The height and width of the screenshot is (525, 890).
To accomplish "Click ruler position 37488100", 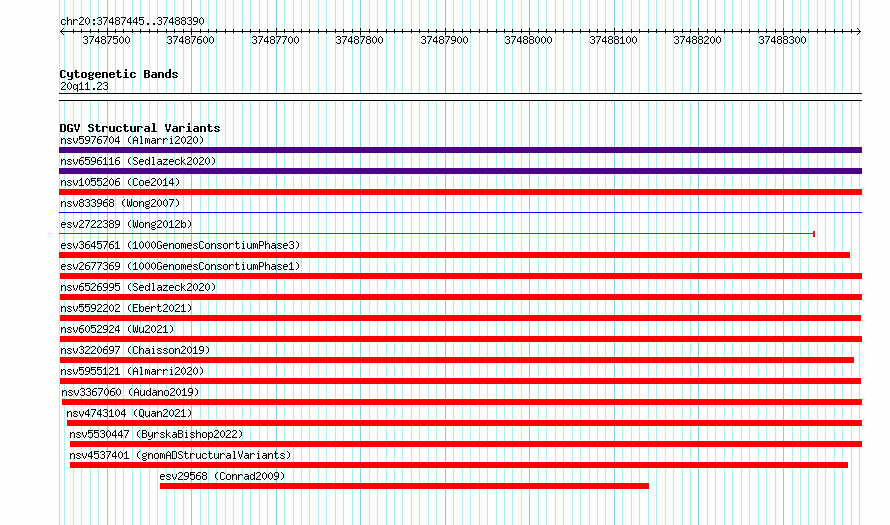I will tap(614, 40).
